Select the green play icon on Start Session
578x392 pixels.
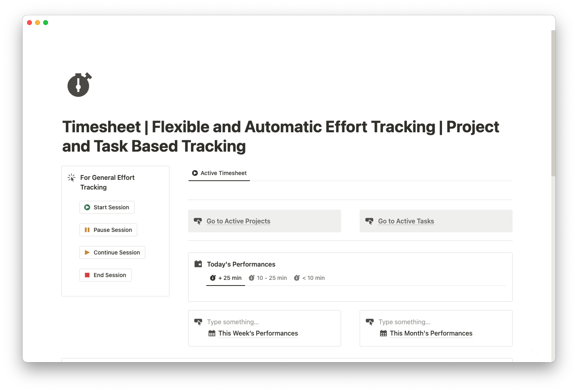[x=87, y=207]
